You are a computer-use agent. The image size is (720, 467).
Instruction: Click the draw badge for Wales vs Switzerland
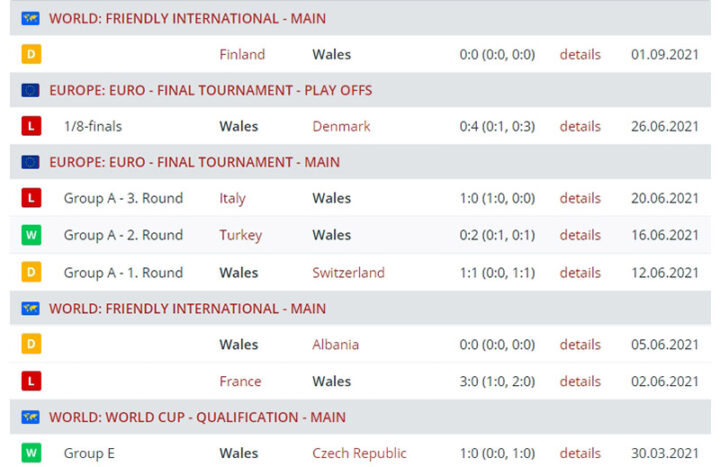(x=31, y=273)
